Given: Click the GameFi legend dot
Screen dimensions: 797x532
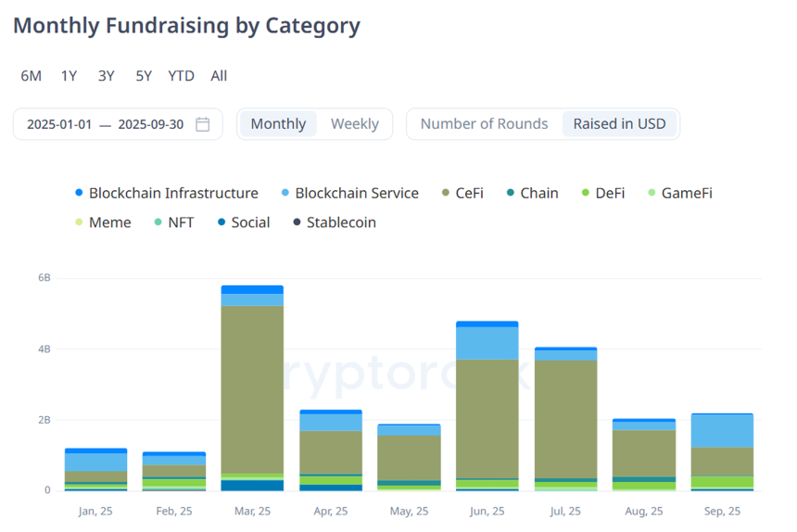Looking at the screenshot, I should 652,194.
